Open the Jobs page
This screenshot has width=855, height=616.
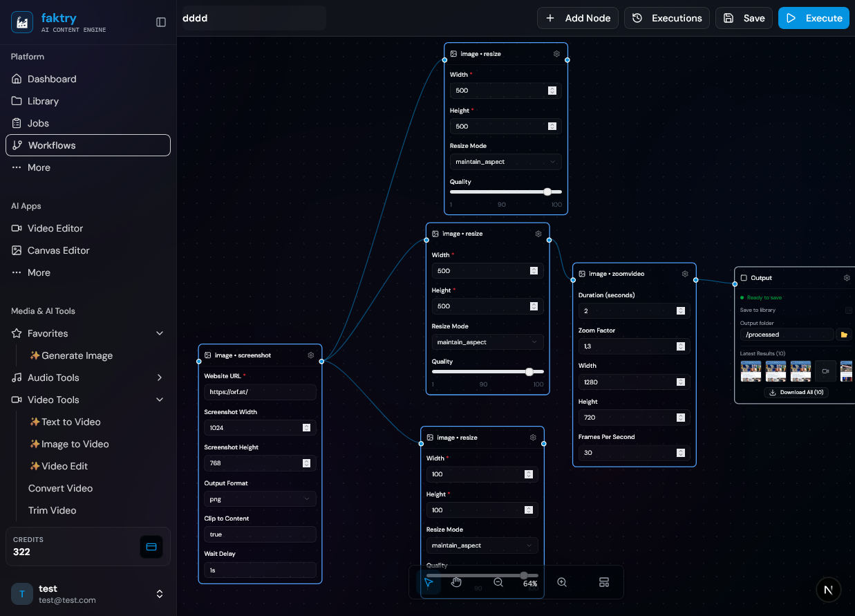point(88,123)
